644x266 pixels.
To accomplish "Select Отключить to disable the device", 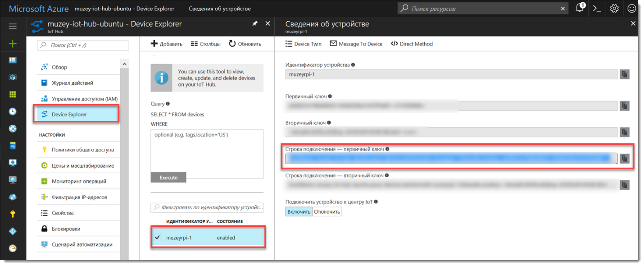I will click(327, 211).
